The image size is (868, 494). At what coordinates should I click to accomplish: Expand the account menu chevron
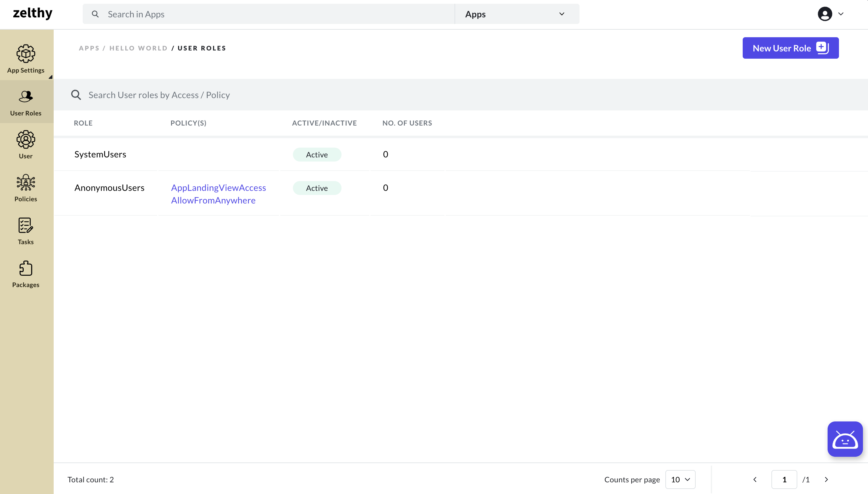pyautogui.click(x=841, y=13)
